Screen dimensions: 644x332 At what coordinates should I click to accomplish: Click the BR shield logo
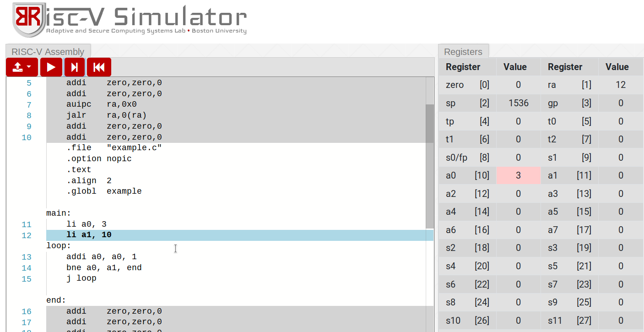29,19
